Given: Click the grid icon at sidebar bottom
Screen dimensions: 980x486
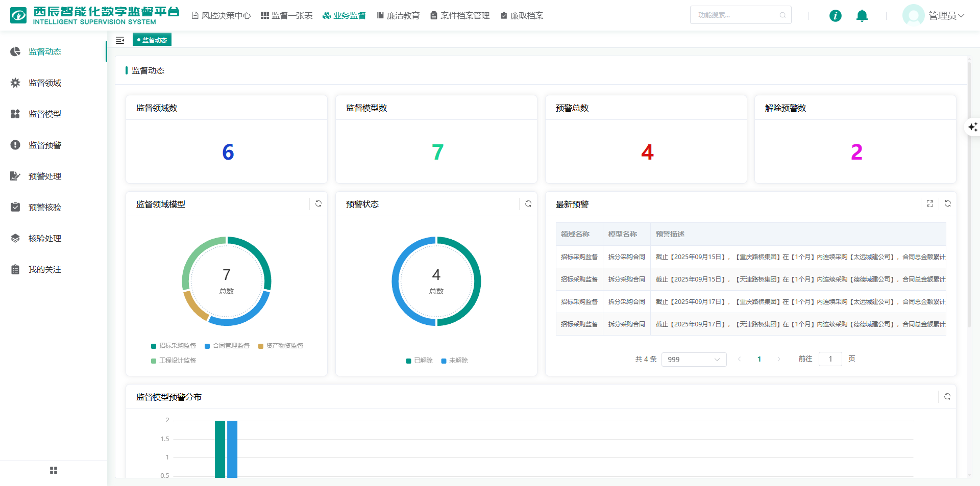Looking at the screenshot, I should pos(54,470).
